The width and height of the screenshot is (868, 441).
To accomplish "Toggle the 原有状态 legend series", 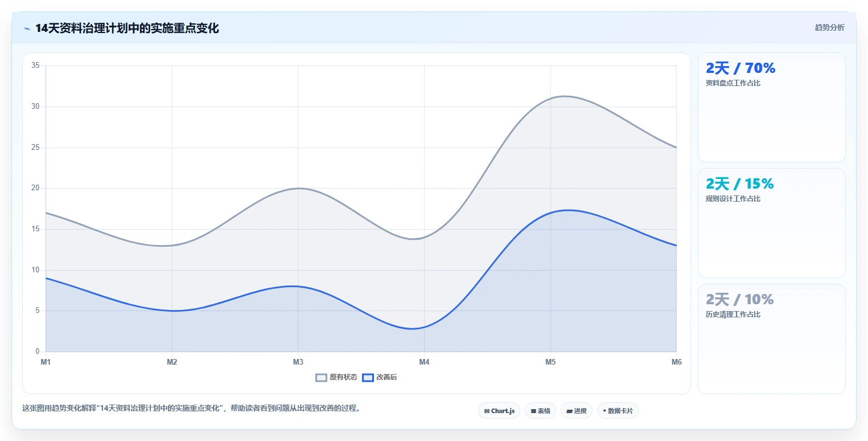I will pyautogui.click(x=336, y=377).
